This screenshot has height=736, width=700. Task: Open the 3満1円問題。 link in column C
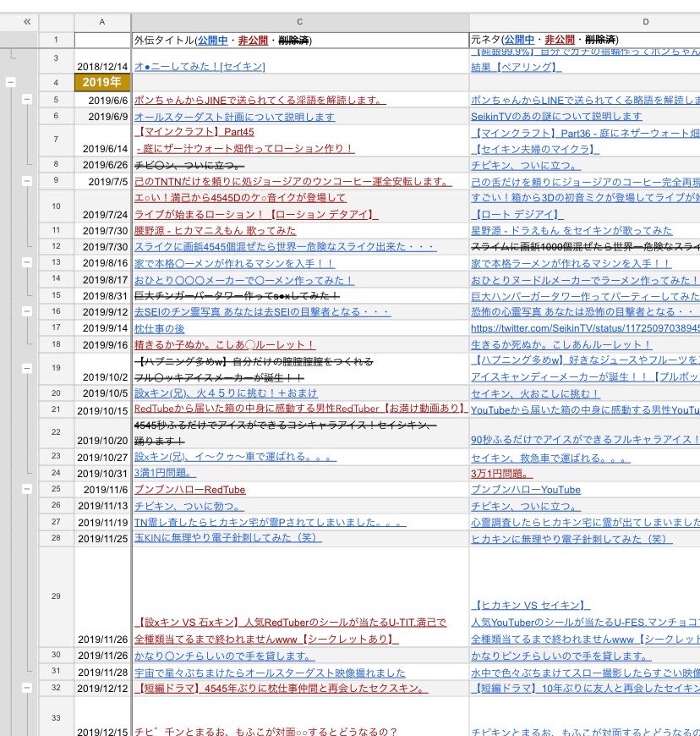coord(165,473)
